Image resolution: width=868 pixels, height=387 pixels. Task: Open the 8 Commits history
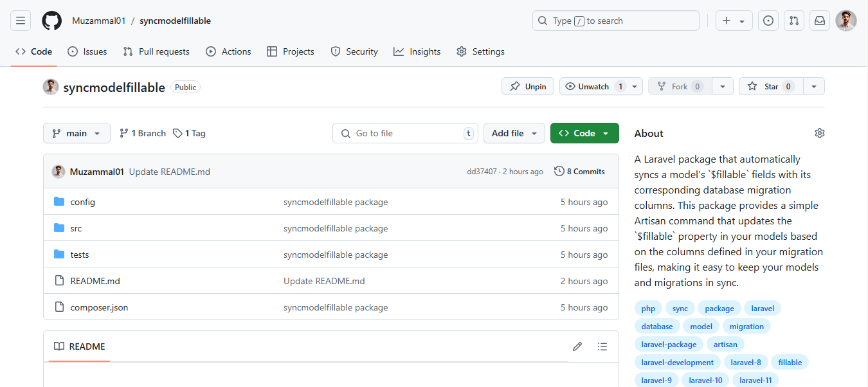point(579,172)
